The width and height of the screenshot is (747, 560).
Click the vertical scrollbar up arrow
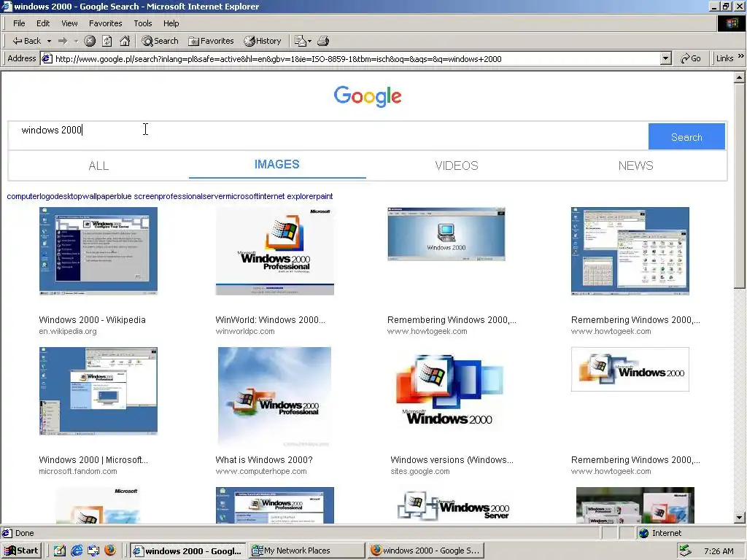[739, 77]
